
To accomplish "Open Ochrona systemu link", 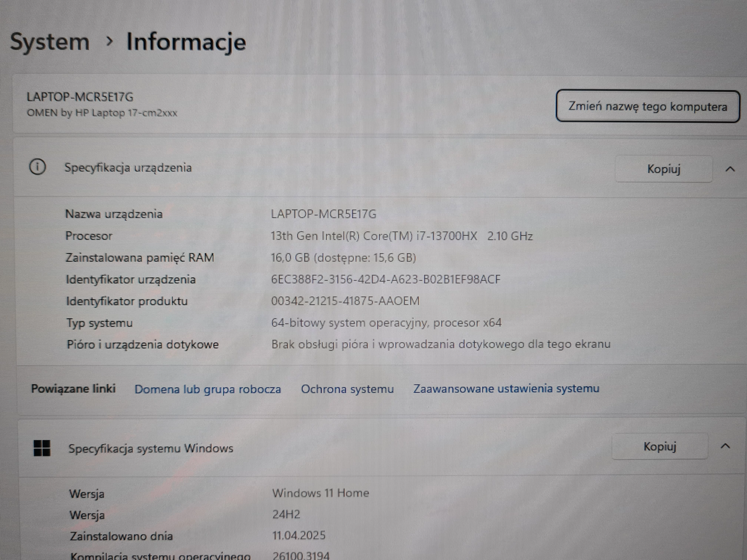I will pos(347,389).
